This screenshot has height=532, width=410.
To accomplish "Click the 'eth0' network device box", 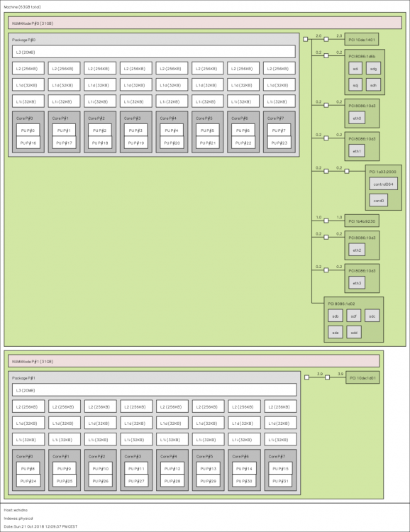I will [357, 118].
